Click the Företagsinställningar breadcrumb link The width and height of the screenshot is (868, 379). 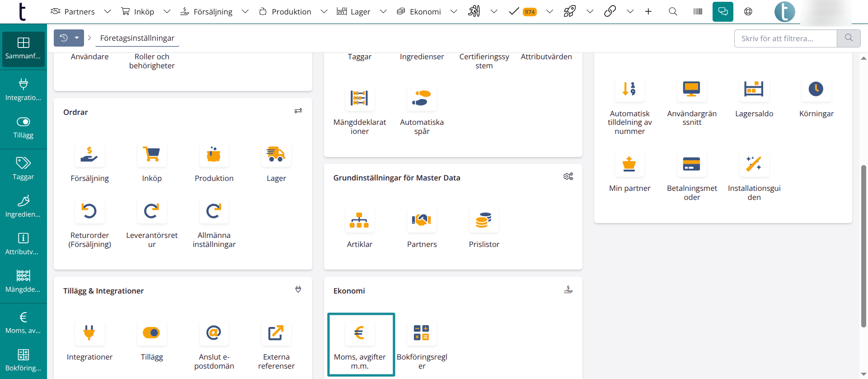(x=137, y=38)
